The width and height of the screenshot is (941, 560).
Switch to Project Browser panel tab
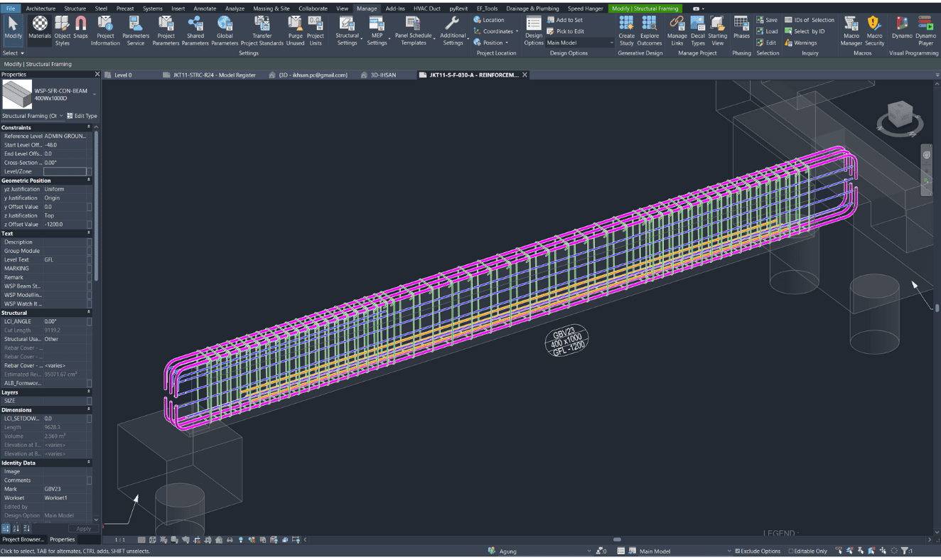pyautogui.click(x=23, y=539)
